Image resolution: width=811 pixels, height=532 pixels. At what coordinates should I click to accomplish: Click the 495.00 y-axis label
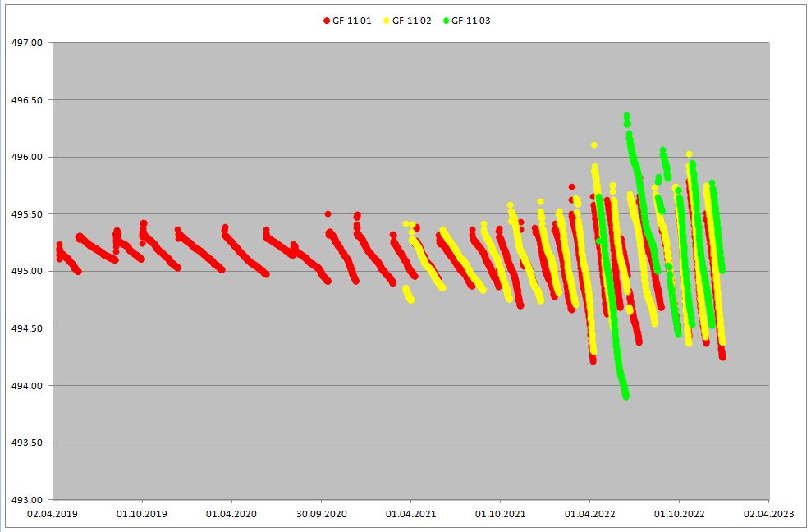[x=30, y=271]
